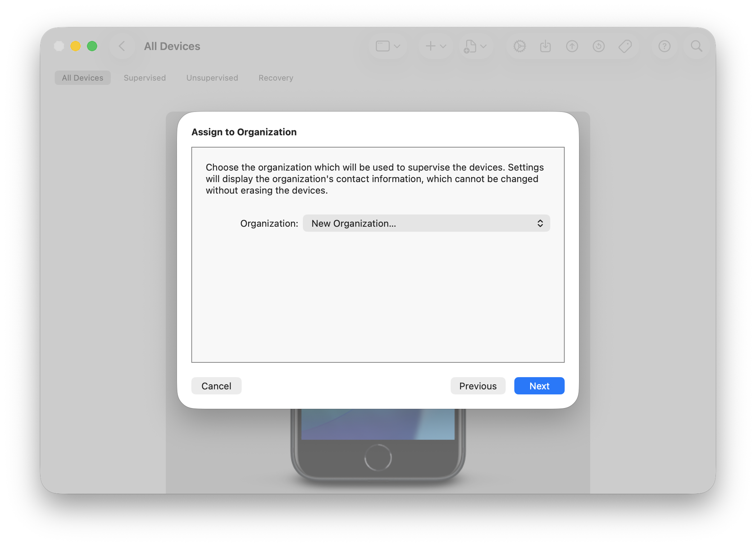Click the Update download icon

point(546,46)
